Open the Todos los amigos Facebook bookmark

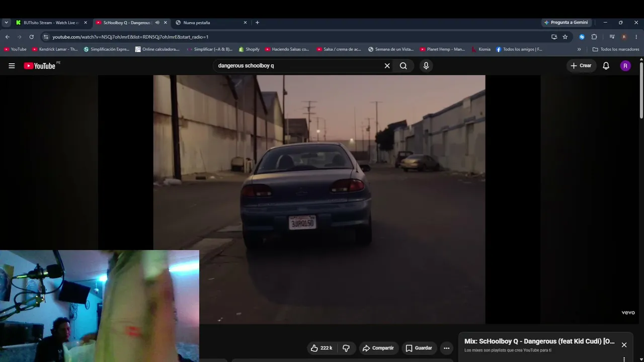519,49
